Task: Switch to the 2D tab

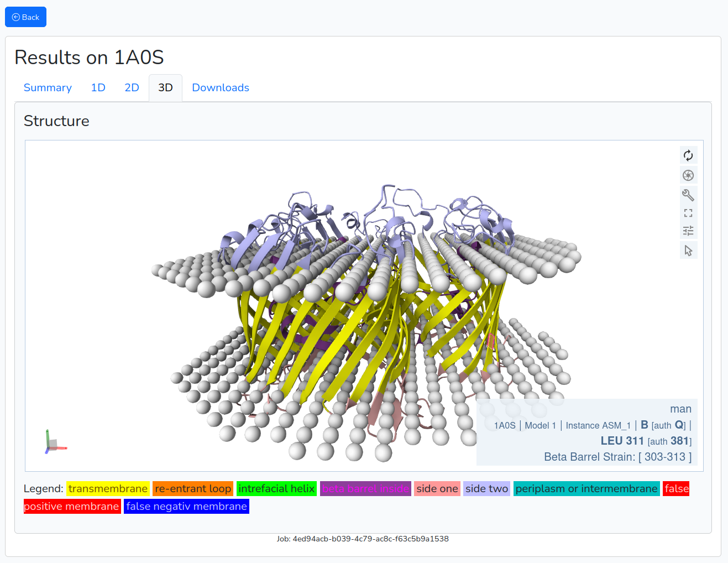Action: click(132, 88)
